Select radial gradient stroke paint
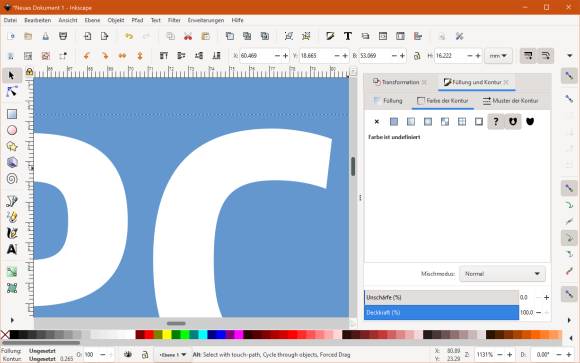Screen dimensions: 580x363 pos(428,121)
